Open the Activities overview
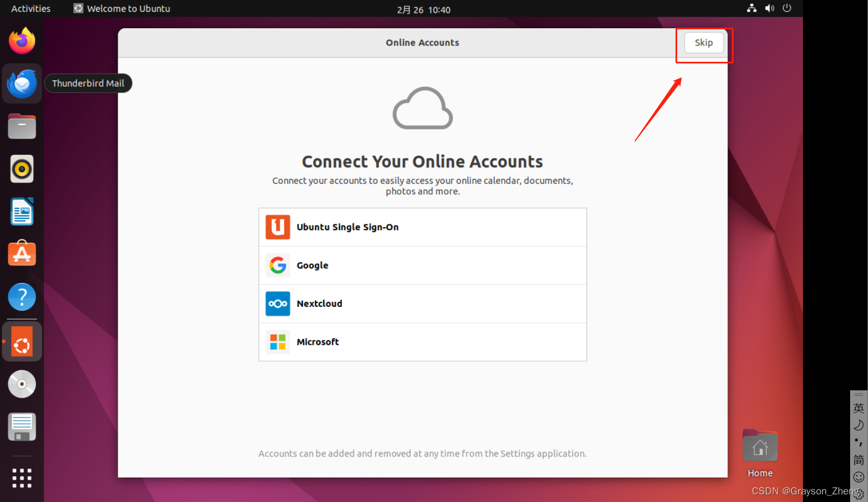Image resolution: width=868 pixels, height=502 pixels. pos(31,9)
